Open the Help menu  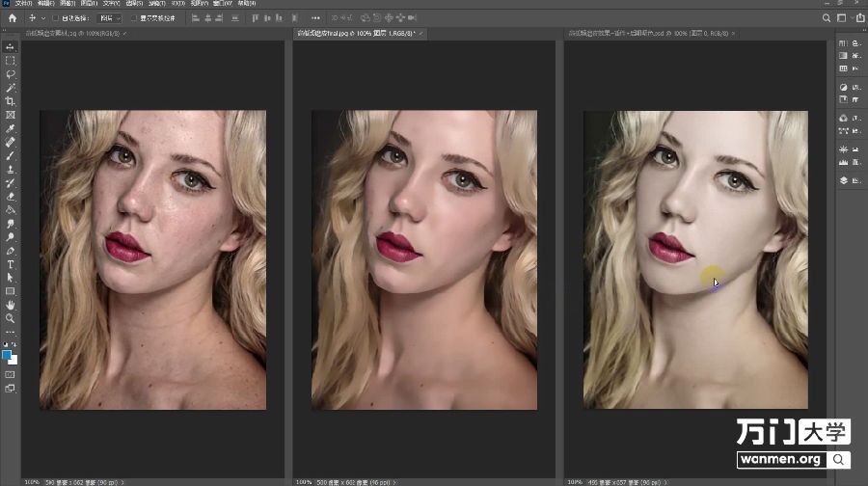[247, 3]
